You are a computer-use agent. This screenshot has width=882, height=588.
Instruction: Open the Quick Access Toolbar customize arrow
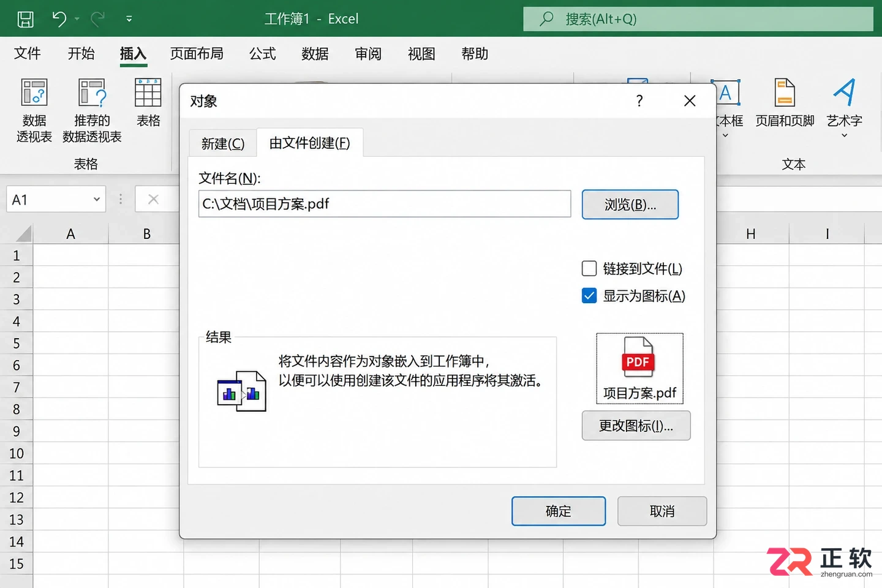click(x=129, y=19)
